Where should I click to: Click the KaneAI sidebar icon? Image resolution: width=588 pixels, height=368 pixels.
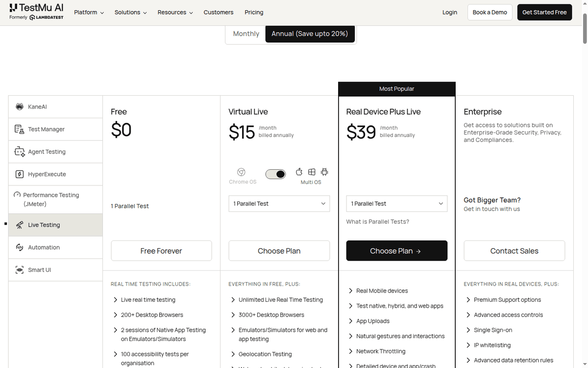coord(20,107)
